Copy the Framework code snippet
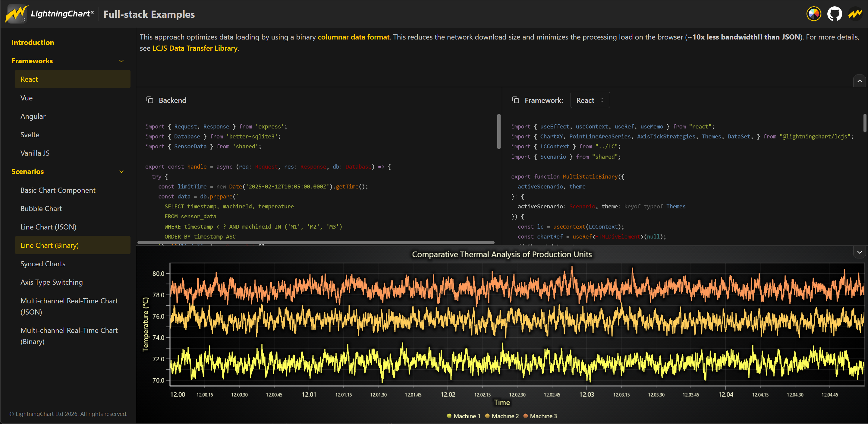The width and height of the screenshot is (868, 424). point(516,100)
